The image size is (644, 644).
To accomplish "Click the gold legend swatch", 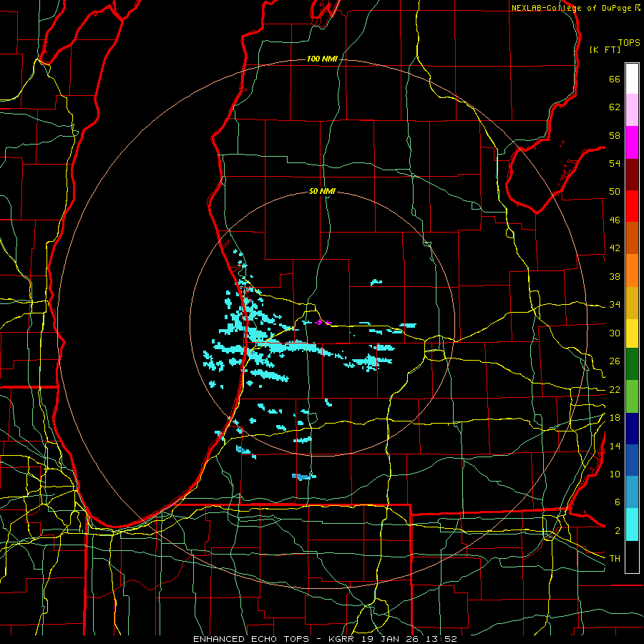I will (x=632, y=303).
